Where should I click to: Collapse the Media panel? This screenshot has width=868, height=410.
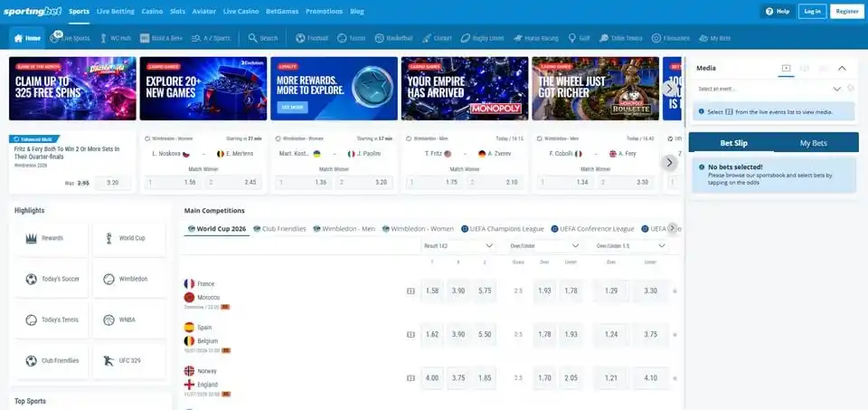pyautogui.click(x=842, y=68)
